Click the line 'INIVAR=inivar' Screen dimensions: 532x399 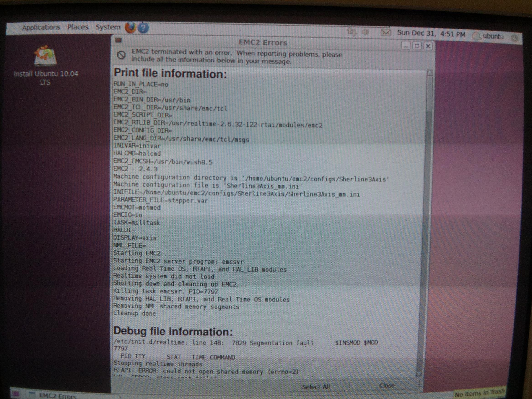(x=137, y=146)
